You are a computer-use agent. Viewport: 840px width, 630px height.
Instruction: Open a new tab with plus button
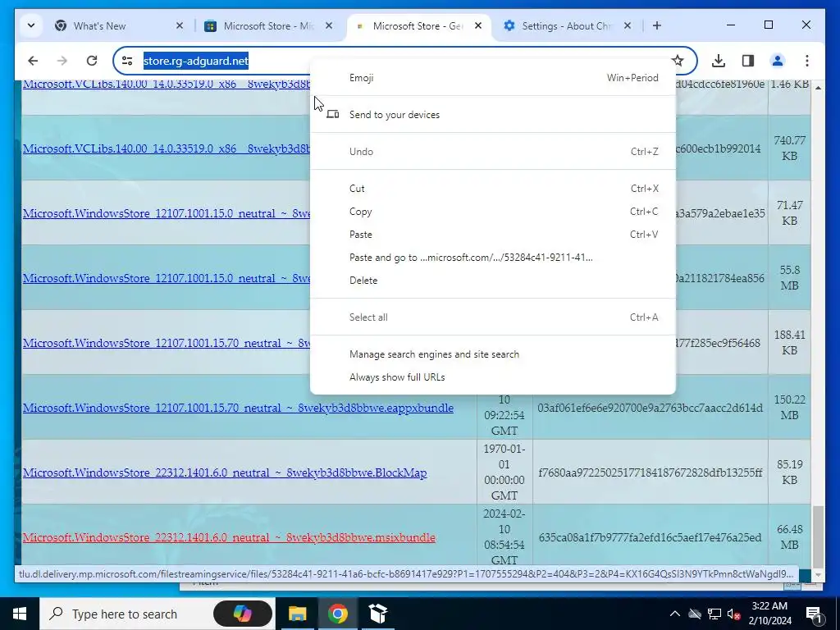coord(657,25)
